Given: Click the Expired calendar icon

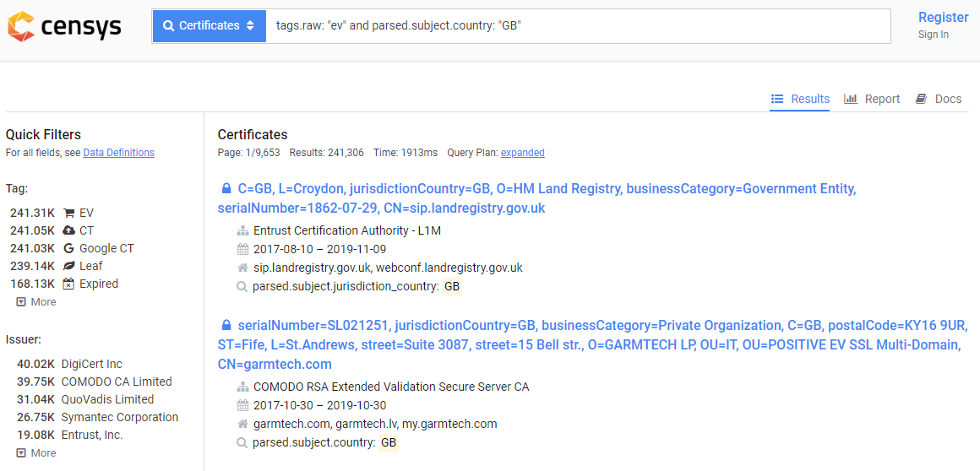Looking at the screenshot, I should [x=68, y=284].
